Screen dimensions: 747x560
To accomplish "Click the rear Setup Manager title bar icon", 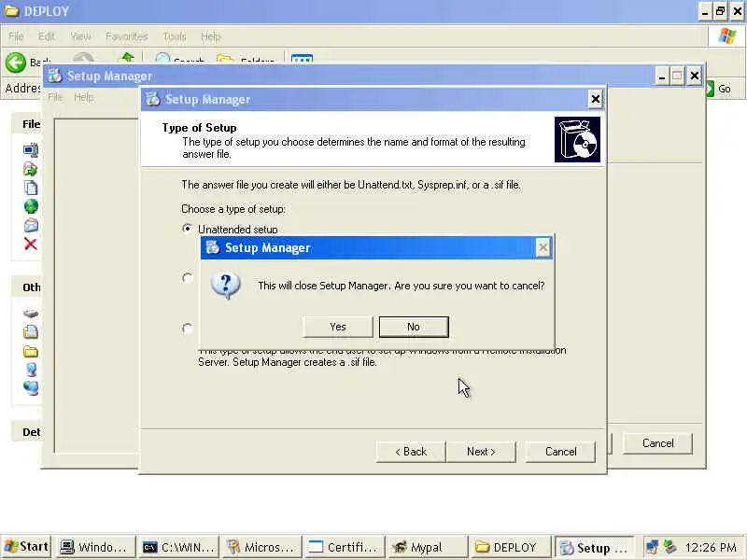I will click(x=55, y=76).
